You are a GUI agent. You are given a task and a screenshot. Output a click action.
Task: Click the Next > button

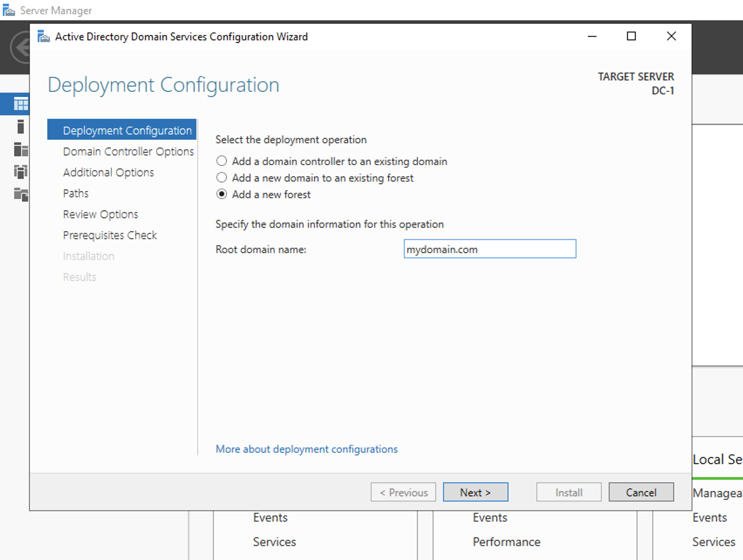pyautogui.click(x=475, y=492)
